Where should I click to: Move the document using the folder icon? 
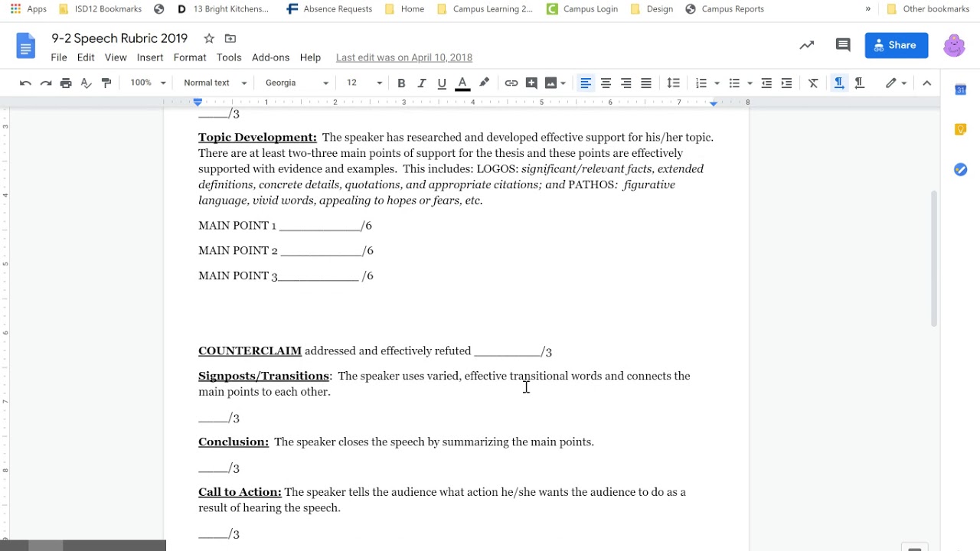230,38
